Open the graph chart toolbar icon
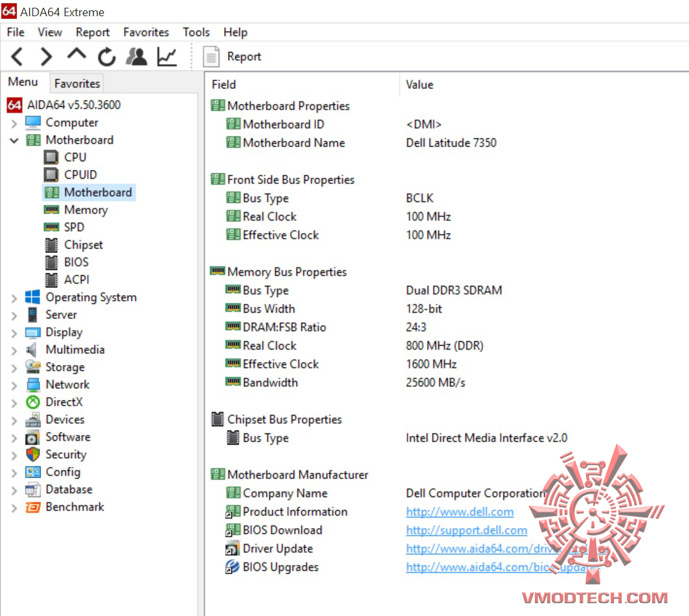The image size is (689, 616). [x=167, y=57]
